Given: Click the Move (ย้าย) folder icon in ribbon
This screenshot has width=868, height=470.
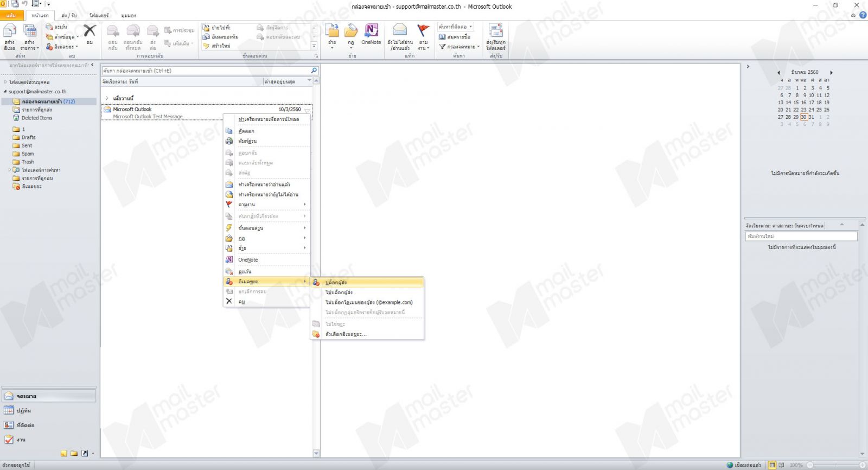Looking at the screenshot, I should (x=332, y=31).
